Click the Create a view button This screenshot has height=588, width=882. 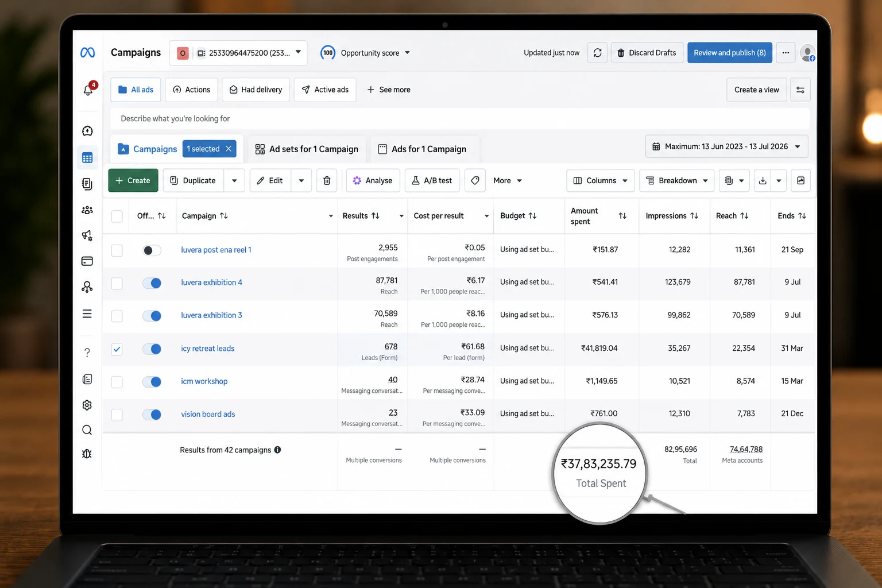(x=756, y=90)
